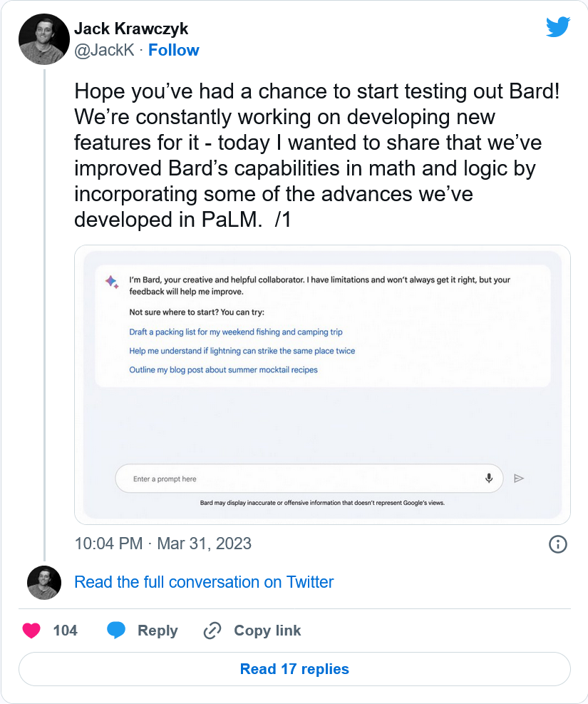Choose the packing list suggestion prompt

pyautogui.click(x=236, y=332)
